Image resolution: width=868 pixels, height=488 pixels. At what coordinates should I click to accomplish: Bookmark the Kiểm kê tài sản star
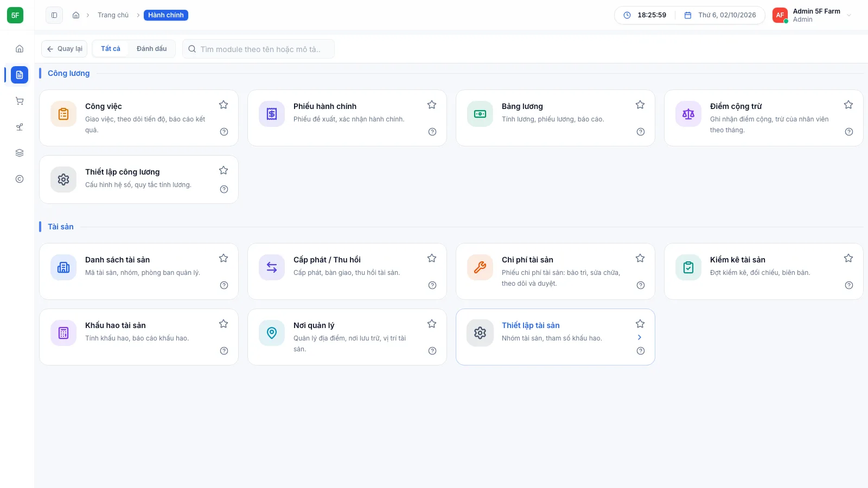point(848,258)
